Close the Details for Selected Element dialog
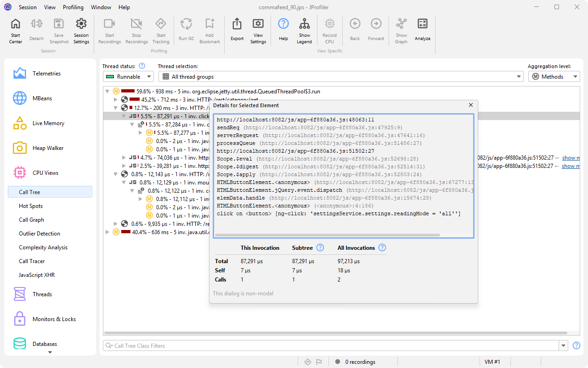Viewport: 588px width, 368px height. tap(470, 105)
